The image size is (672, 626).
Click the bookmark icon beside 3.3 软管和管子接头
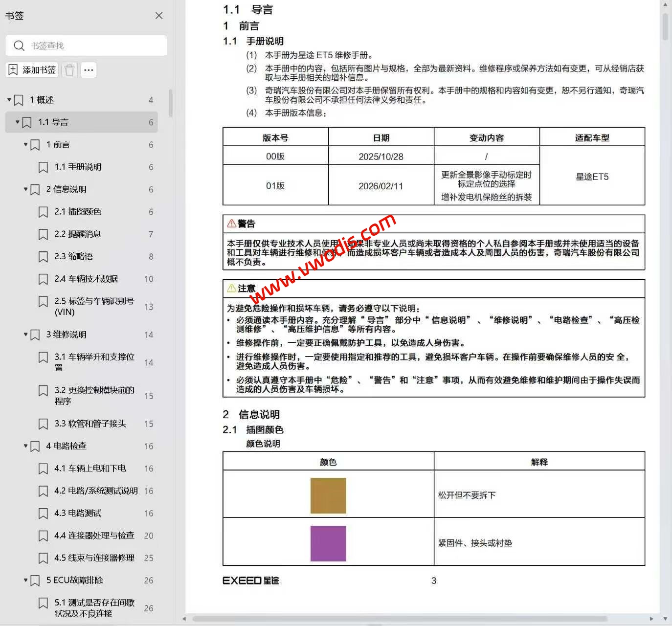(x=43, y=424)
